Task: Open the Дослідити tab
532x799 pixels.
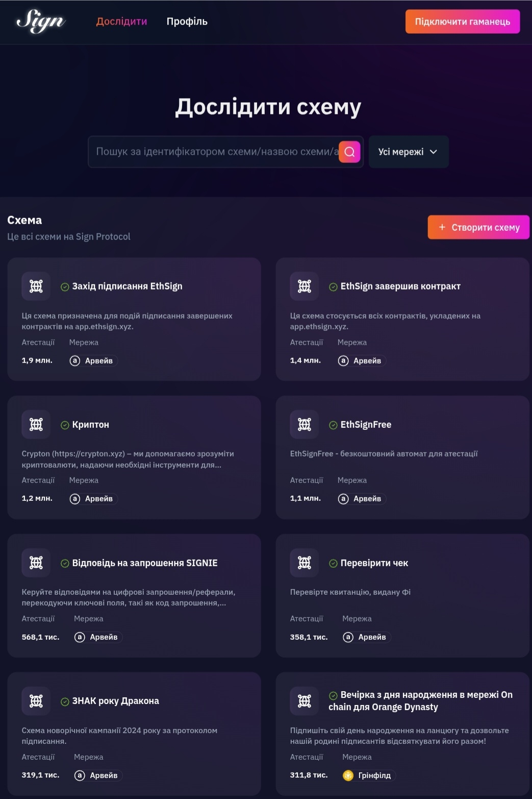Action: (x=121, y=21)
